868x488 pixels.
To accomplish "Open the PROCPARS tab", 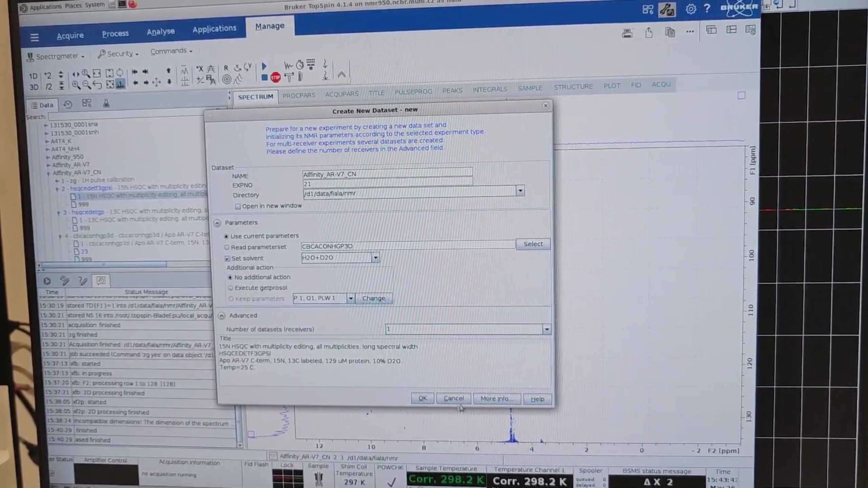I will (x=299, y=95).
